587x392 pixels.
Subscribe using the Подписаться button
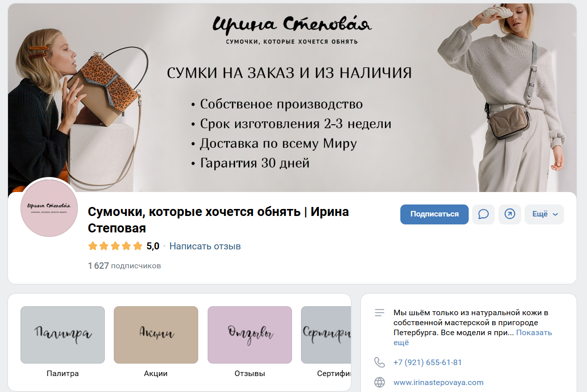434,214
